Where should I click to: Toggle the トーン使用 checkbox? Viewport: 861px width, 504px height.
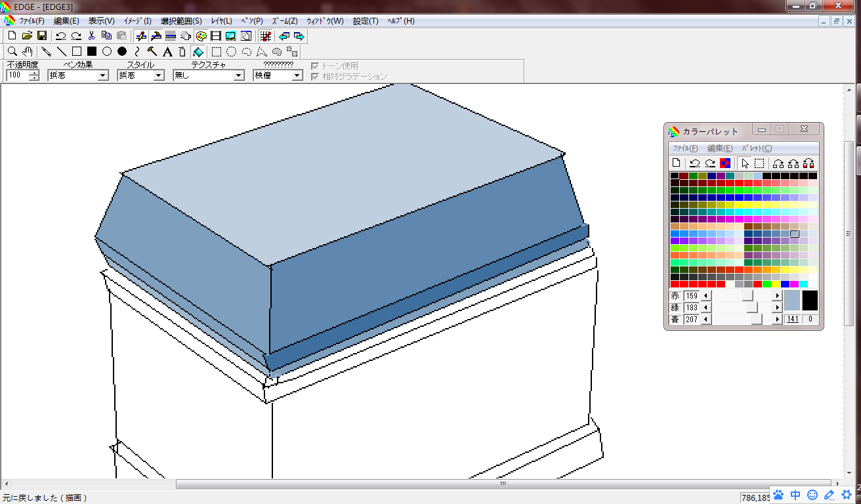point(315,66)
